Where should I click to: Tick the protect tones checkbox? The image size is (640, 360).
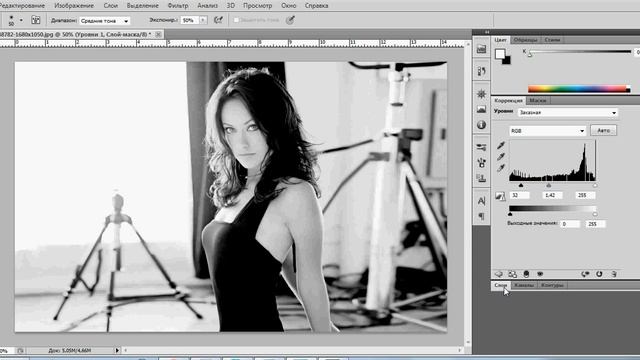236,20
